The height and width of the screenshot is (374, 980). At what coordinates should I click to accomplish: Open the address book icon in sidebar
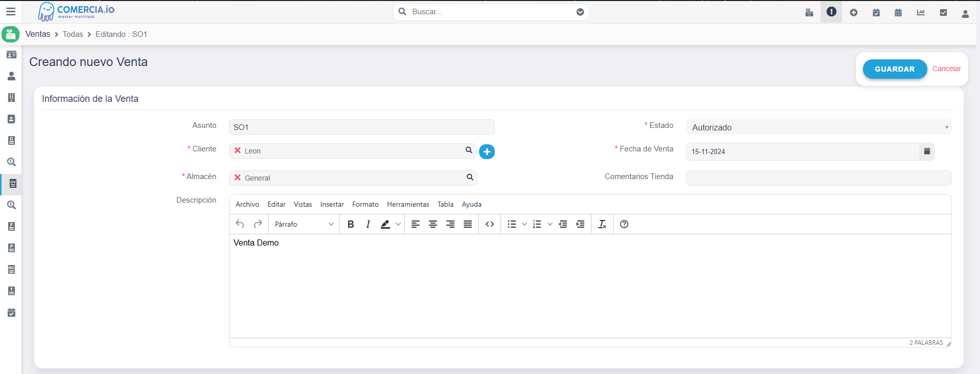(11, 119)
